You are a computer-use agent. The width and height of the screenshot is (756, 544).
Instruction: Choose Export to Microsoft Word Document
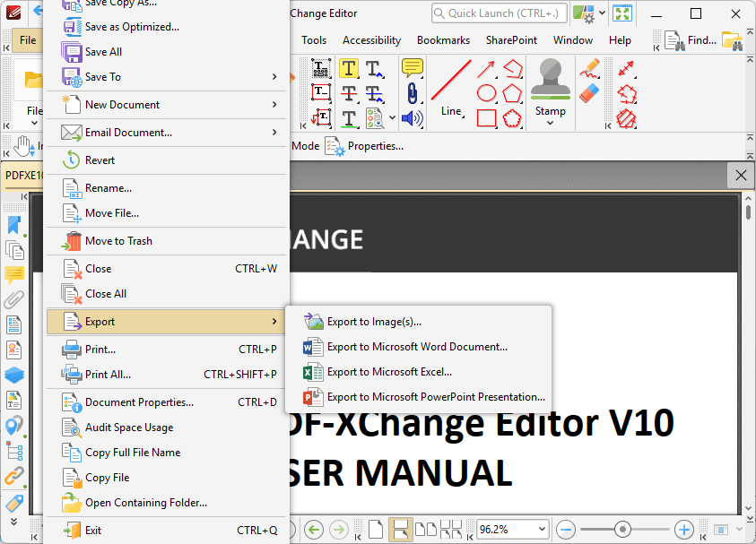click(419, 347)
